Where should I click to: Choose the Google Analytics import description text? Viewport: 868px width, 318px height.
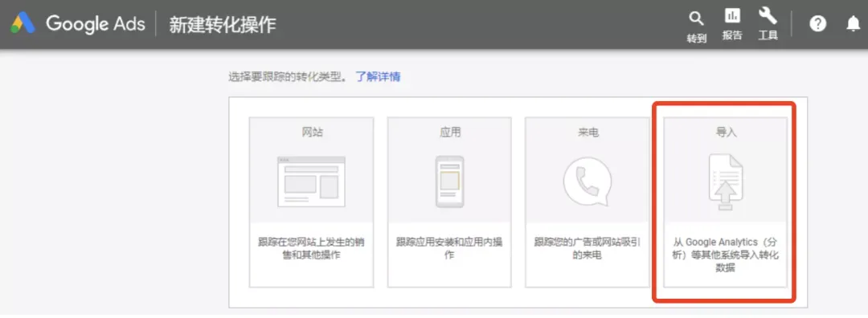[726, 255]
